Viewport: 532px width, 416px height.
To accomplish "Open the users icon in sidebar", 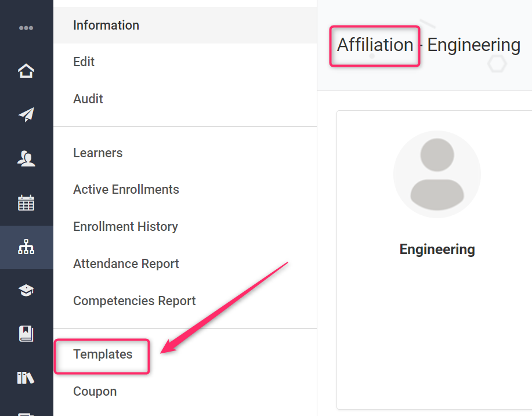I will (26, 158).
